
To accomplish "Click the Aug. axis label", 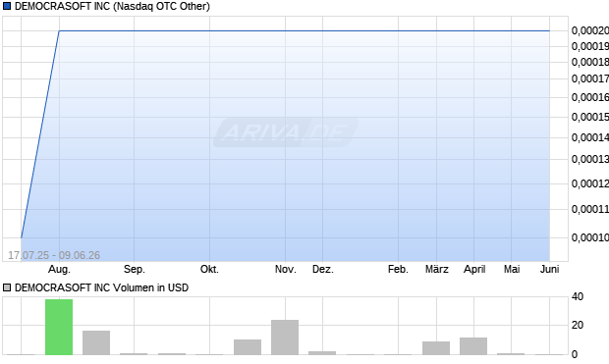I will pos(59,269).
